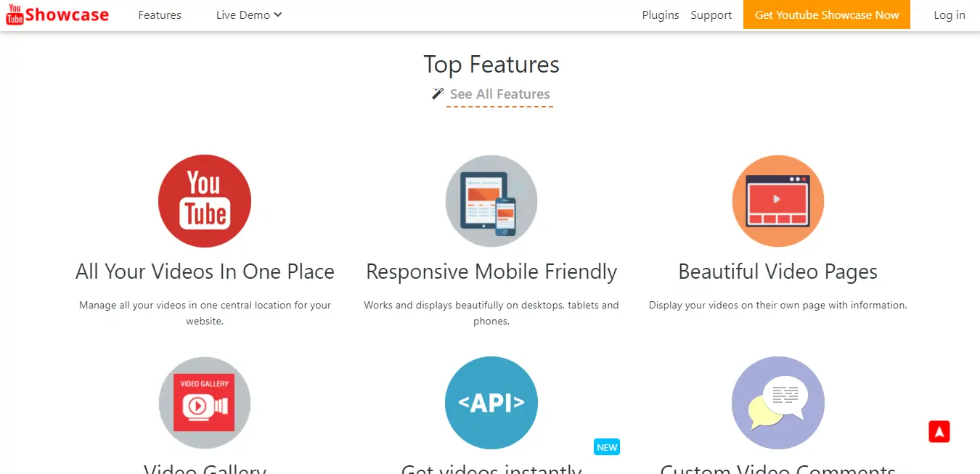The image size is (980, 474).
Task: Click the blue NEW badge
Action: coord(607,447)
